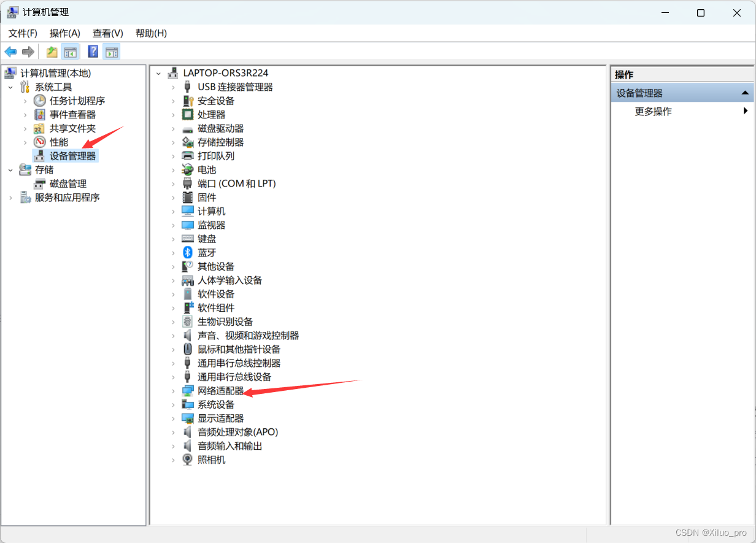Select 人体学输入设备 category
756x543 pixels.
[229, 280]
